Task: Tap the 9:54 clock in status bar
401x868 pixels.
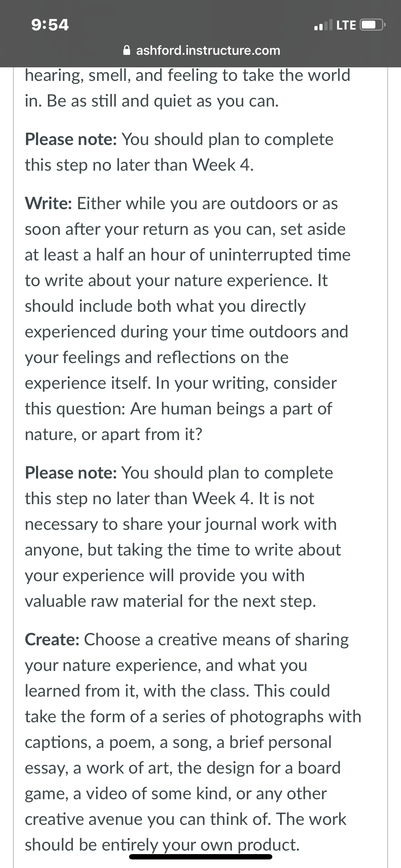Action: click(x=50, y=25)
